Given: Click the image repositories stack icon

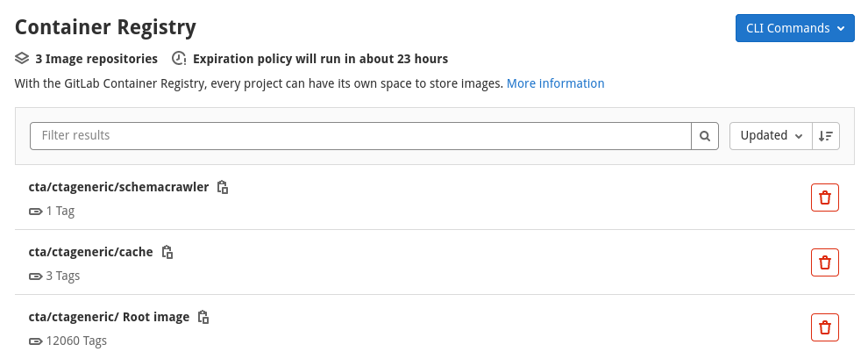Looking at the screenshot, I should tap(22, 58).
